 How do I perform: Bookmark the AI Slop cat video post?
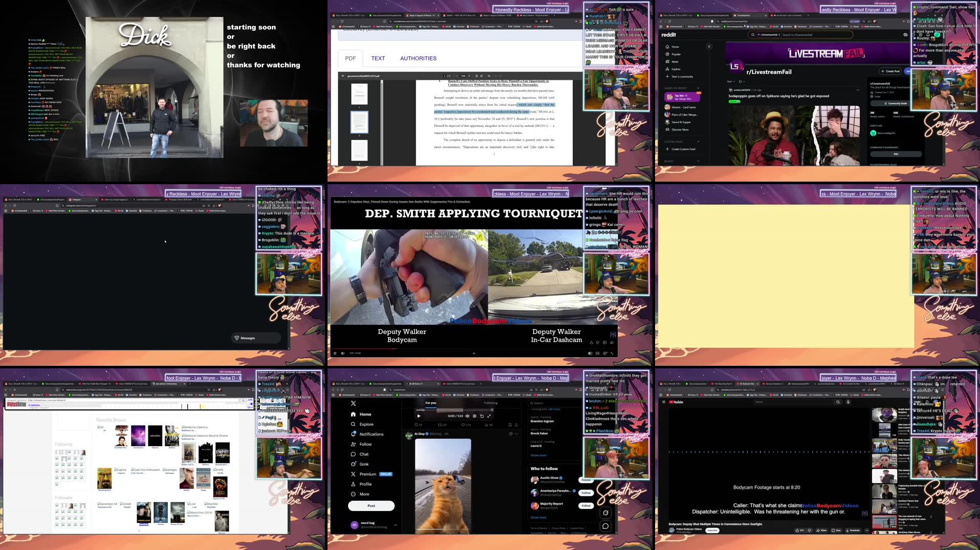[x=510, y=425]
